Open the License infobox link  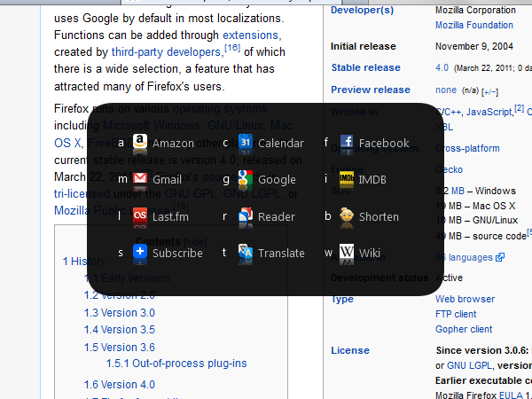coord(350,350)
